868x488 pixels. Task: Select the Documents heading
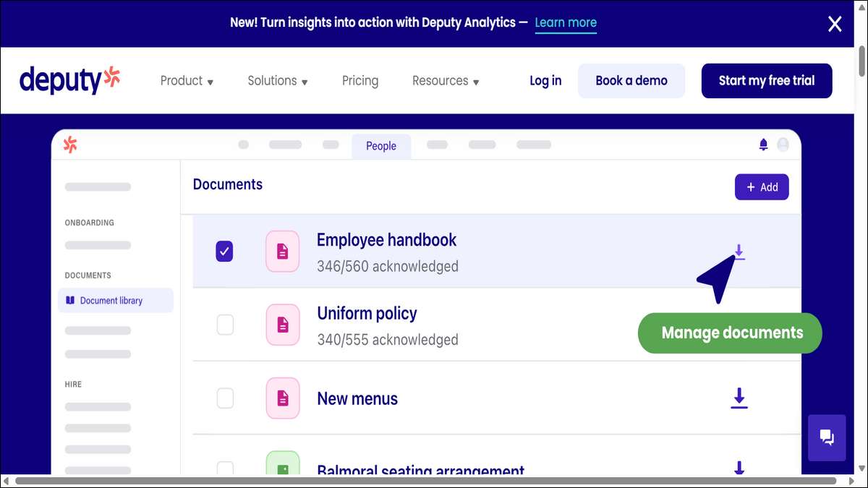click(228, 184)
